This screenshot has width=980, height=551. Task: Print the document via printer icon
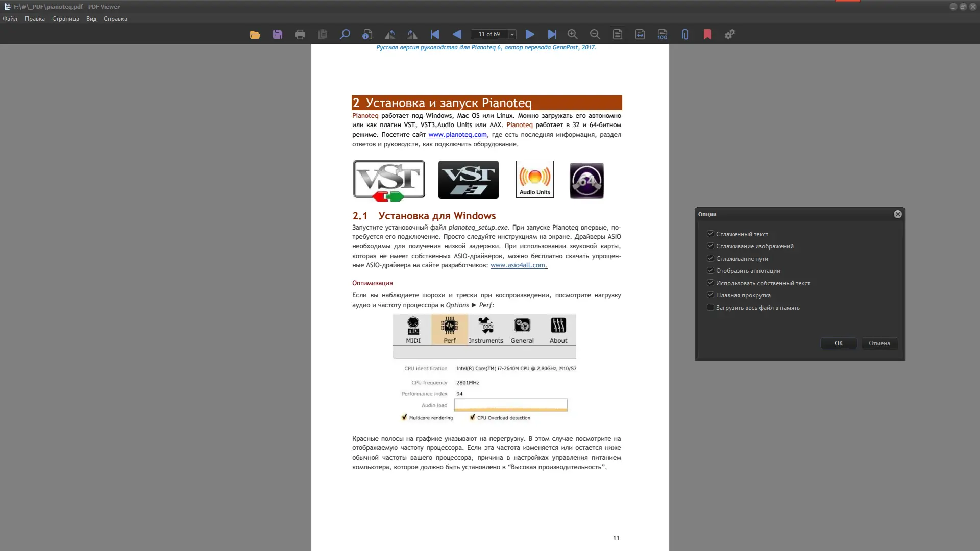tap(300, 34)
